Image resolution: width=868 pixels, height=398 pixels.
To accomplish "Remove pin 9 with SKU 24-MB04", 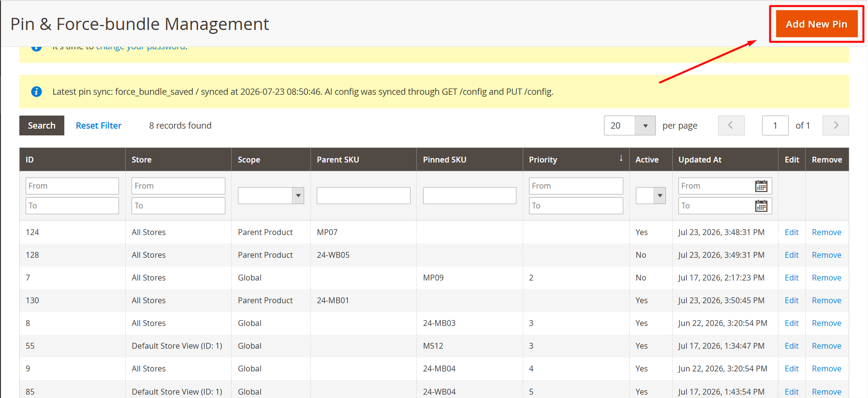I will click(x=826, y=369).
